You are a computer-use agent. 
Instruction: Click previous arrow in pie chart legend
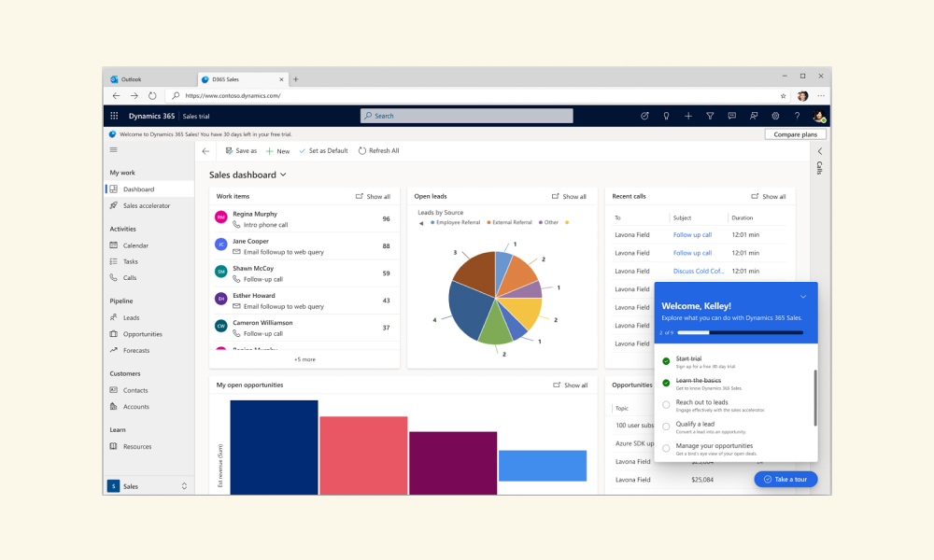[421, 223]
